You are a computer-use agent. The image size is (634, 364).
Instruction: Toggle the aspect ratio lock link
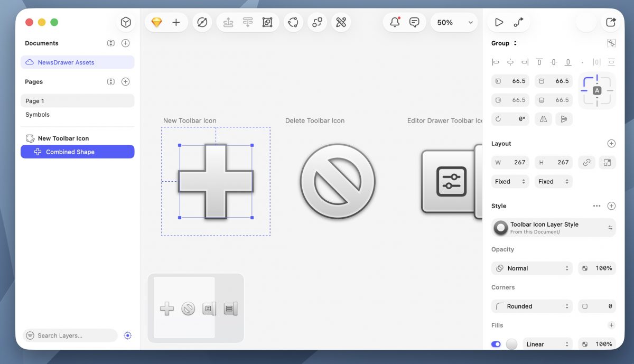tap(586, 163)
